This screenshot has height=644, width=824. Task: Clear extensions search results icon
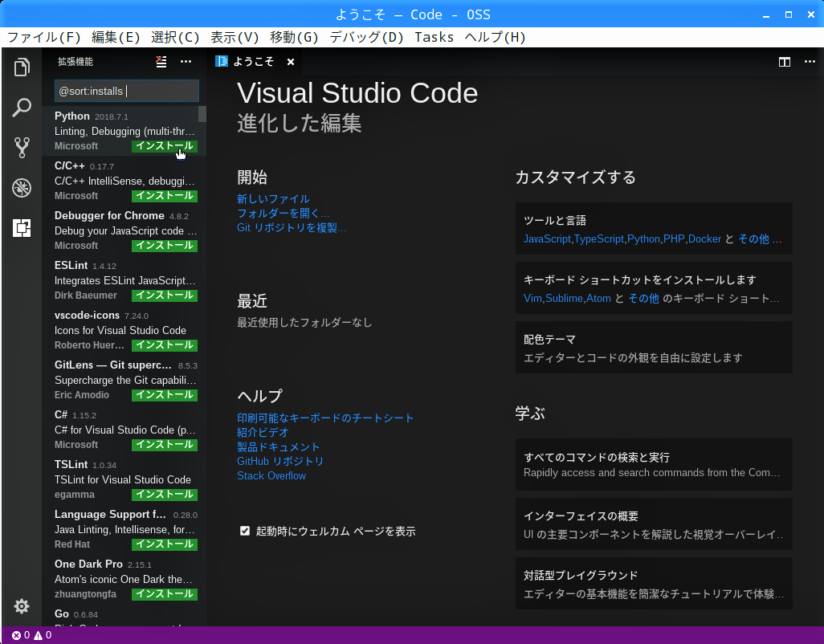[161, 62]
